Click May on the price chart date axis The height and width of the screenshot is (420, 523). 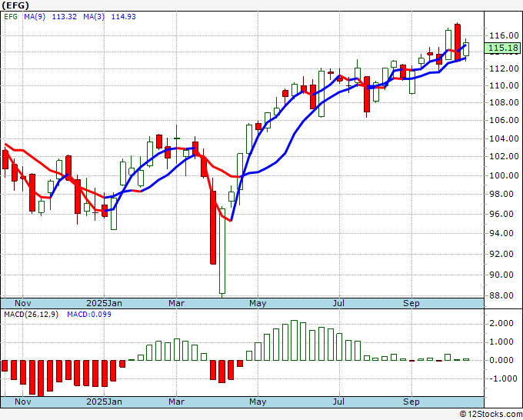pos(258,303)
